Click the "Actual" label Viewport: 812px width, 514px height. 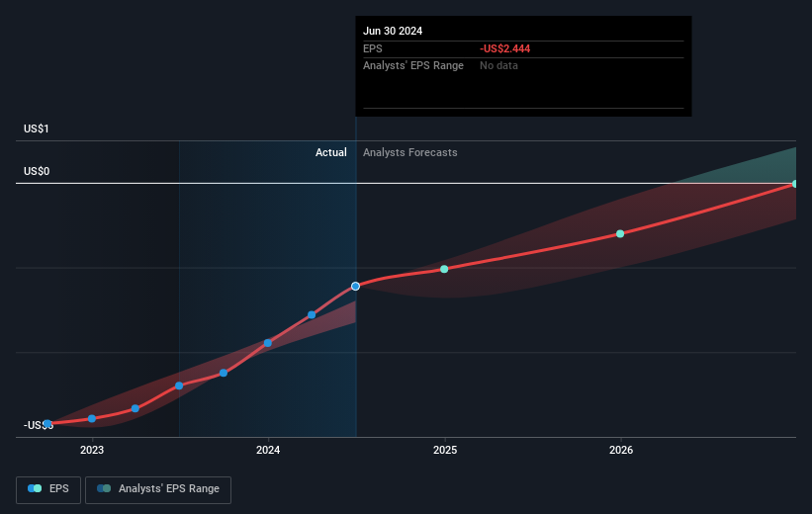point(331,152)
